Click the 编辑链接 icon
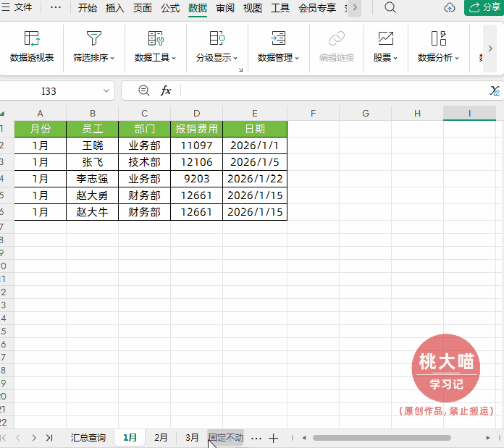 [x=337, y=46]
